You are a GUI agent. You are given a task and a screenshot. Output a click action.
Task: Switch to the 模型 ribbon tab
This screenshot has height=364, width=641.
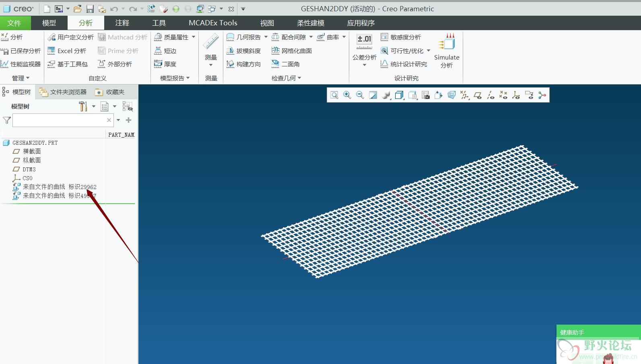[x=49, y=23]
